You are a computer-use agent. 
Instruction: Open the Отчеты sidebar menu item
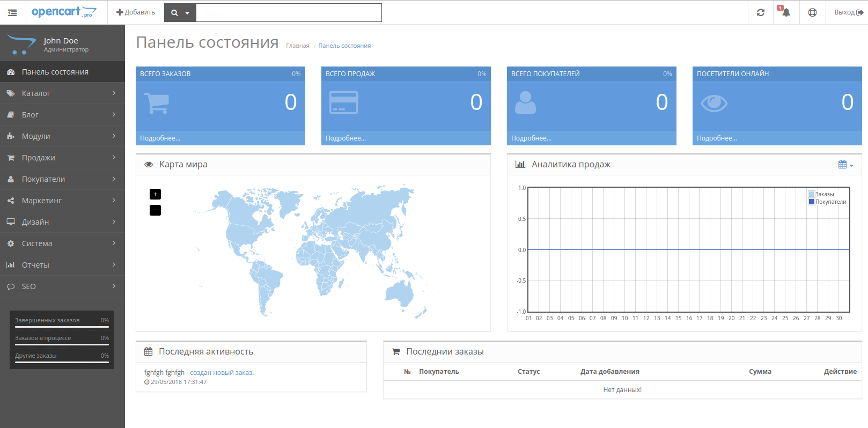coord(62,265)
